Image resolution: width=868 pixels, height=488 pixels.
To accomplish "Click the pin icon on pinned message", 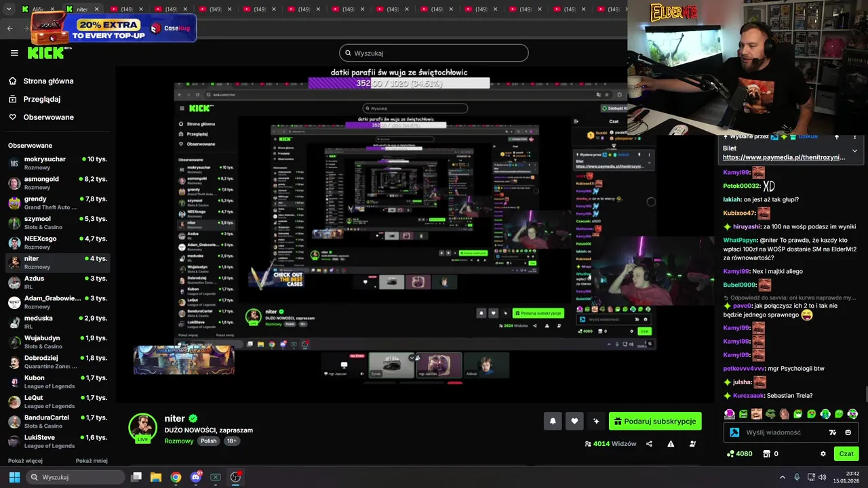I will 837,137.
